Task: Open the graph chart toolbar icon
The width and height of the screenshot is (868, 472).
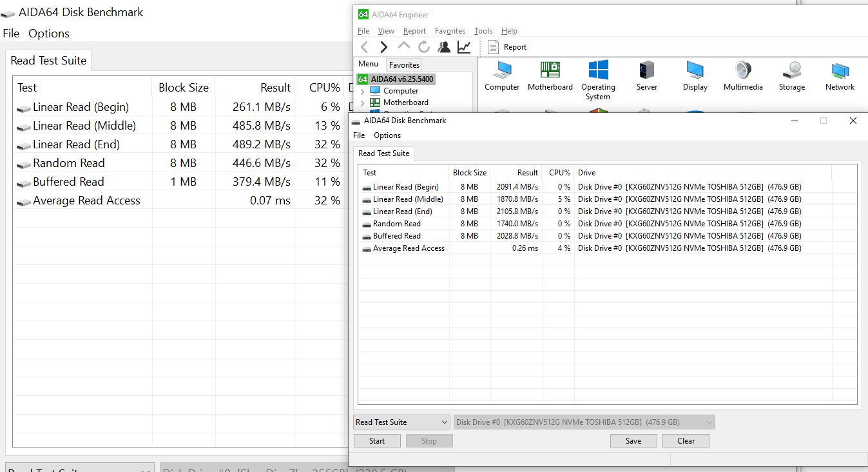Action: (x=464, y=47)
